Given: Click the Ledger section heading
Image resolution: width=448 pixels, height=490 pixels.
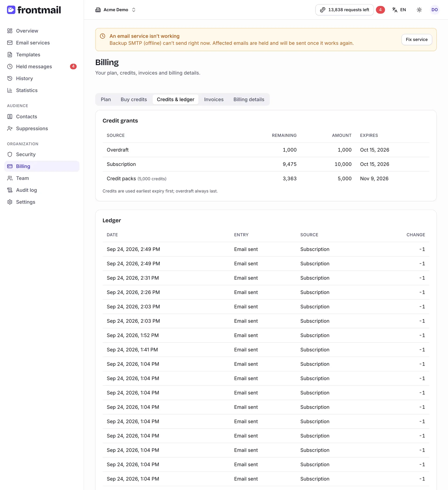Looking at the screenshot, I should (112, 220).
